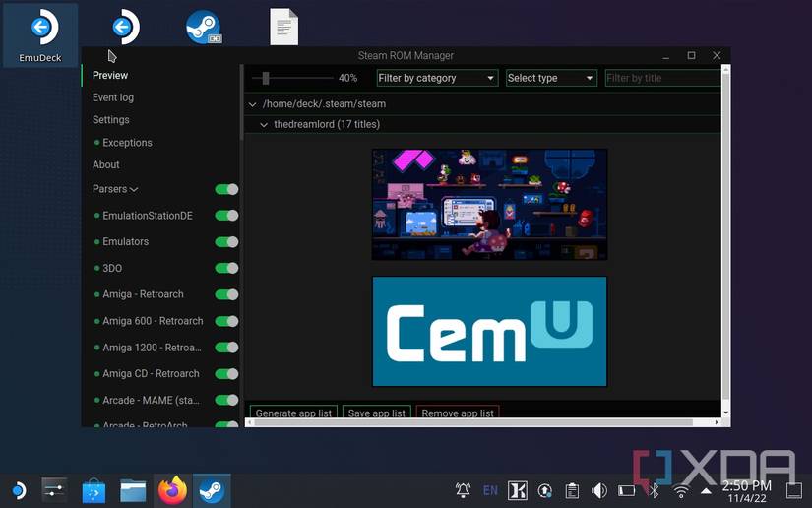The width and height of the screenshot is (812, 508).
Task: Toggle Amiga 600 - Retroarch switch
Action: (226, 321)
